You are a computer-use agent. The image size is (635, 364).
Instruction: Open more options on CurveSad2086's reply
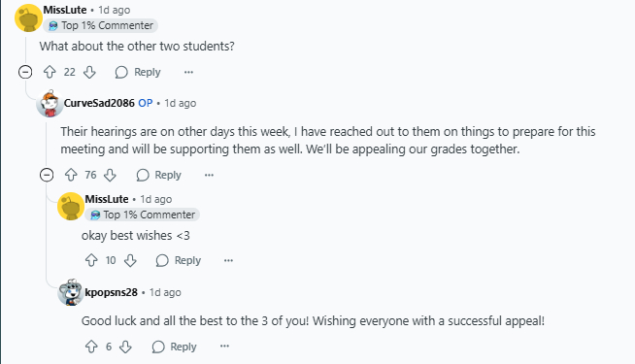[209, 175]
